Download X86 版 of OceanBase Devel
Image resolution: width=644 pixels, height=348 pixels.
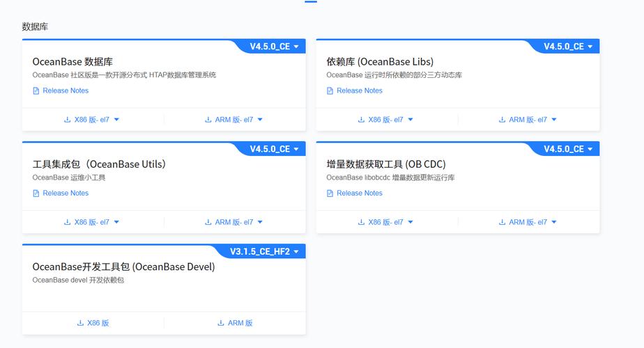tap(93, 323)
